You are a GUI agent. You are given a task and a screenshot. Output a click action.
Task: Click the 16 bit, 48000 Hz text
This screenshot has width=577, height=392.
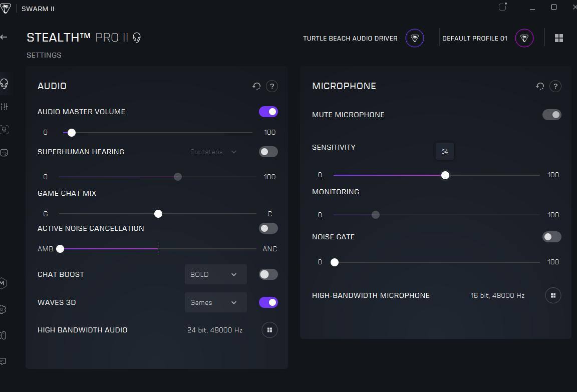point(497,295)
